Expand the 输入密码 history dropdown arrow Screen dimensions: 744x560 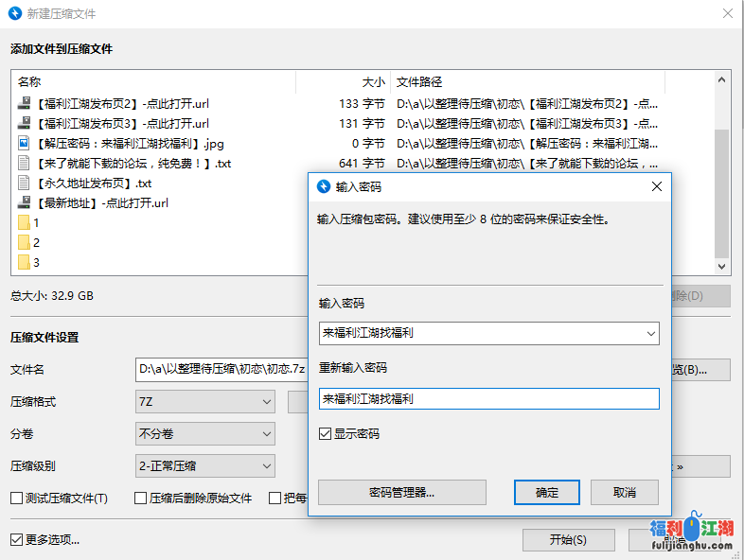click(649, 333)
